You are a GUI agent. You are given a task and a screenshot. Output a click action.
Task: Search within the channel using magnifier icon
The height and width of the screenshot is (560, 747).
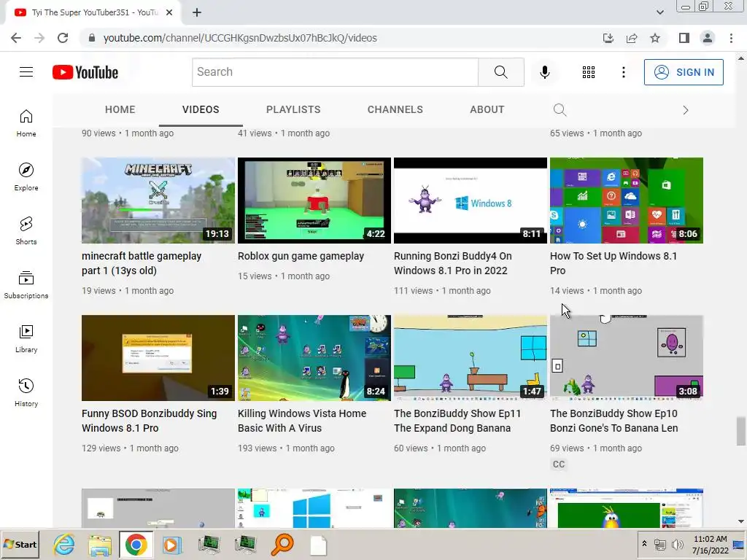pyautogui.click(x=560, y=110)
